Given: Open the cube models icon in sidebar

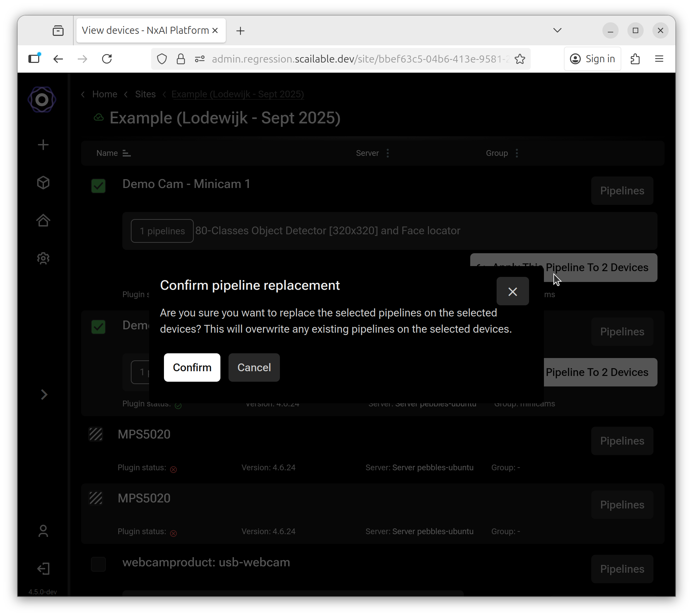Looking at the screenshot, I should pos(43,183).
